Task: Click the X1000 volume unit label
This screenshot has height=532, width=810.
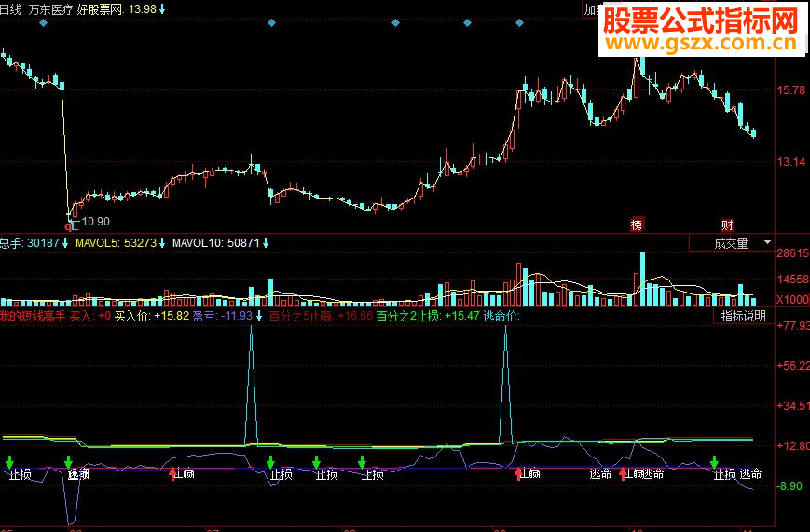Action: (793, 300)
